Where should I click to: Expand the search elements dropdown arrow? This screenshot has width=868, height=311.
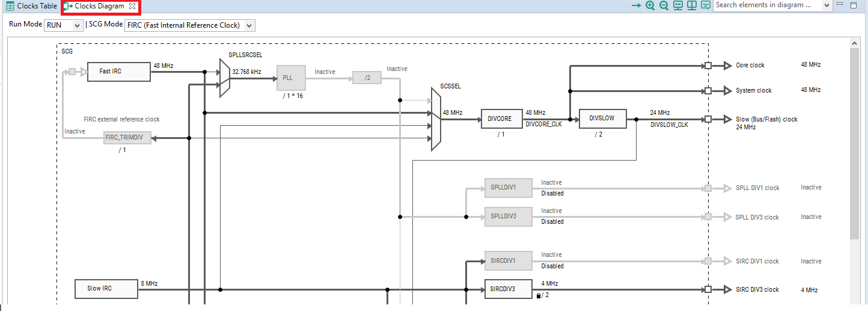click(827, 5)
